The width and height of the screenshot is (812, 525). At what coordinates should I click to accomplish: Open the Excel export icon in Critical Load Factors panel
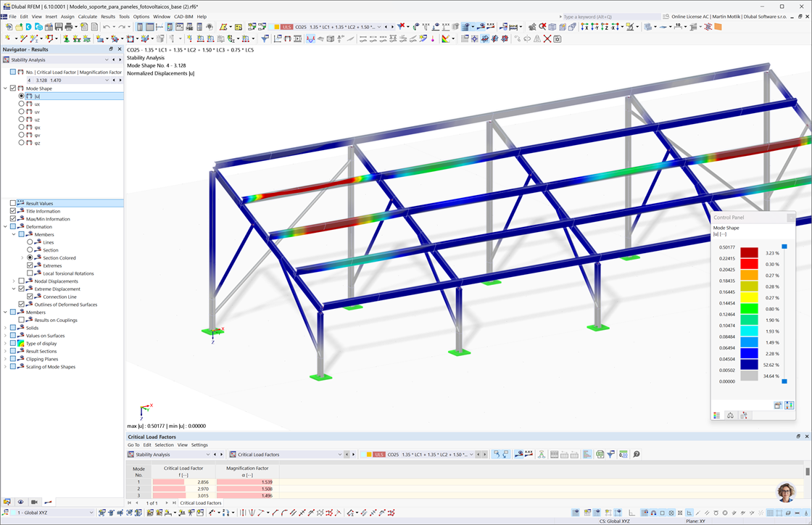pos(600,454)
